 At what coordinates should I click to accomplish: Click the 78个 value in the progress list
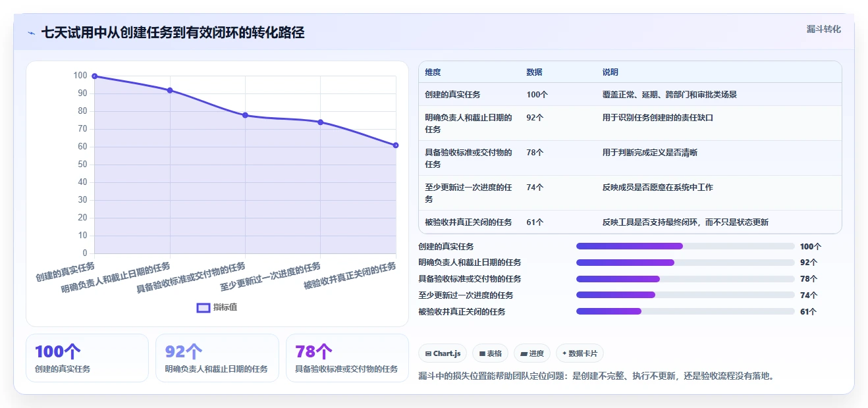coord(809,279)
